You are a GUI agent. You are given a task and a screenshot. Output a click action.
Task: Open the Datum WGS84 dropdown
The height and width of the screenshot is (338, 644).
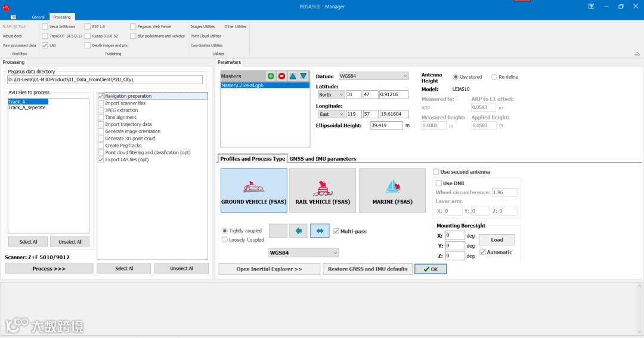[x=373, y=76]
